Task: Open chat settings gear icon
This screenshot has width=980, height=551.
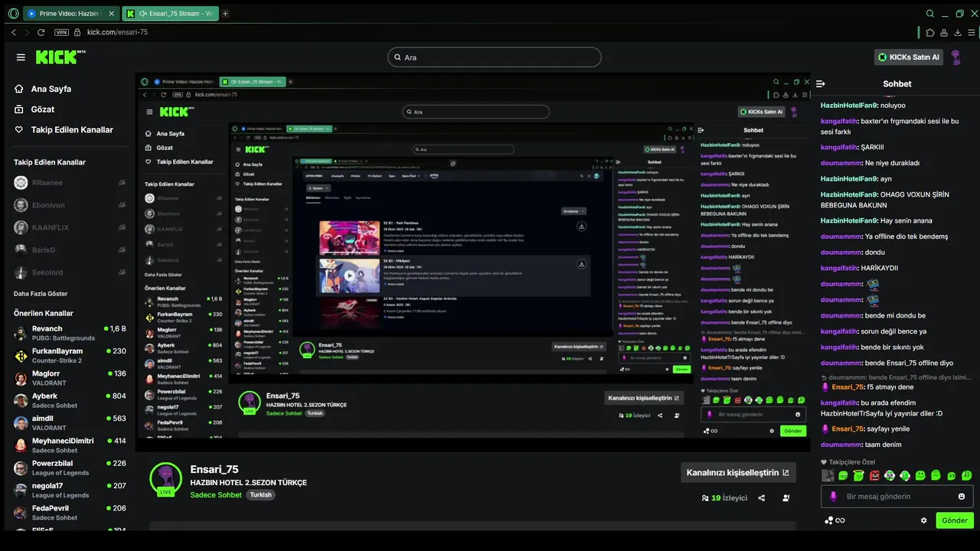Action: pos(924,520)
